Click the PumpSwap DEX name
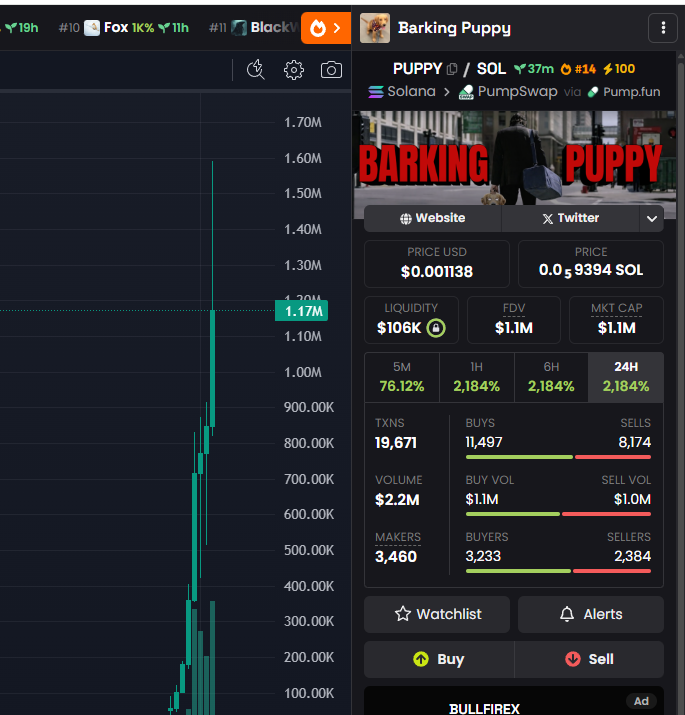Viewport: 685px width, 715px height. pyautogui.click(x=518, y=92)
